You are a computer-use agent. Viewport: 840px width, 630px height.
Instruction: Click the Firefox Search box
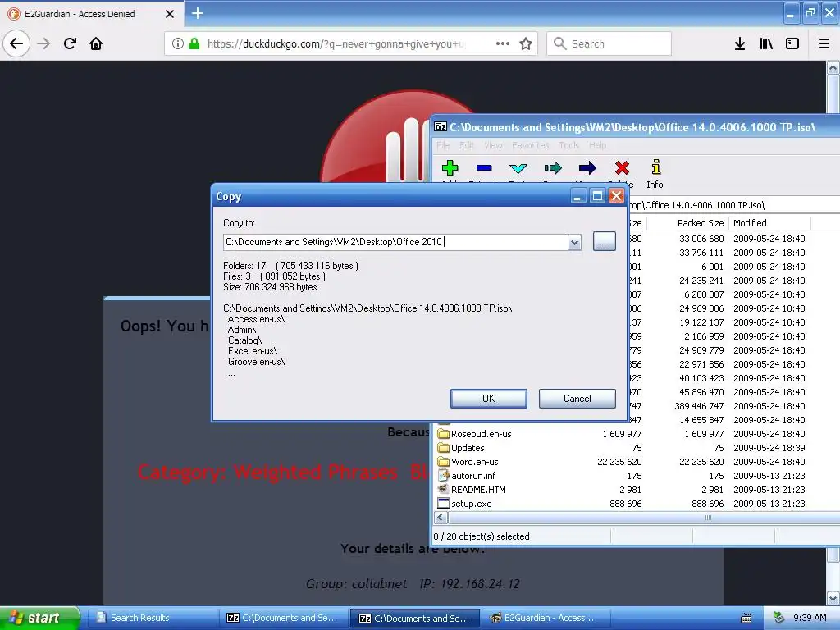tap(609, 43)
